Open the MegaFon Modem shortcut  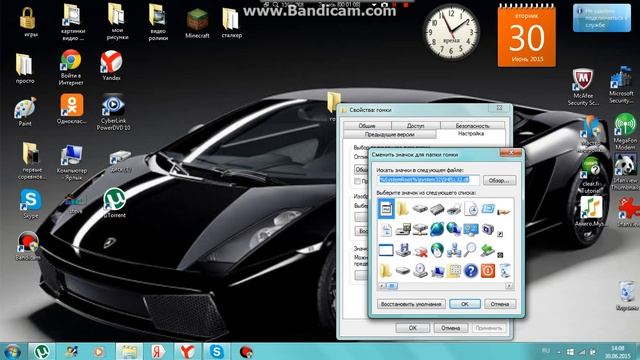(x=625, y=131)
